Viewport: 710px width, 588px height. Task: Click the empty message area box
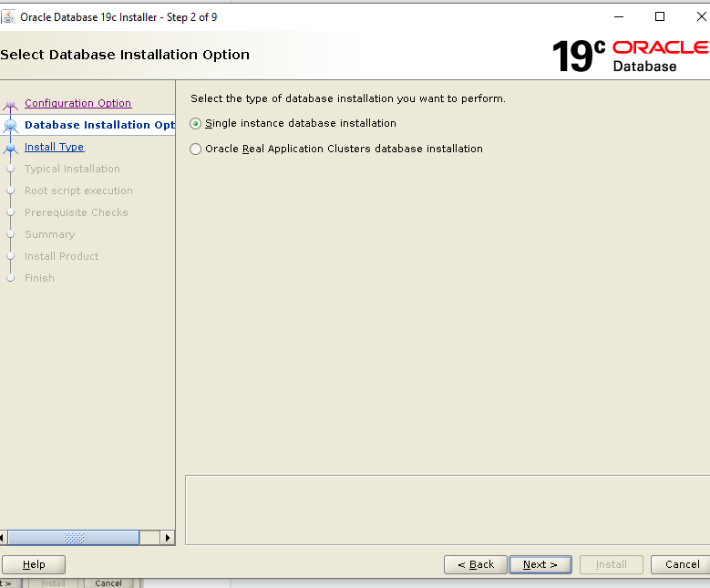[x=448, y=511]
